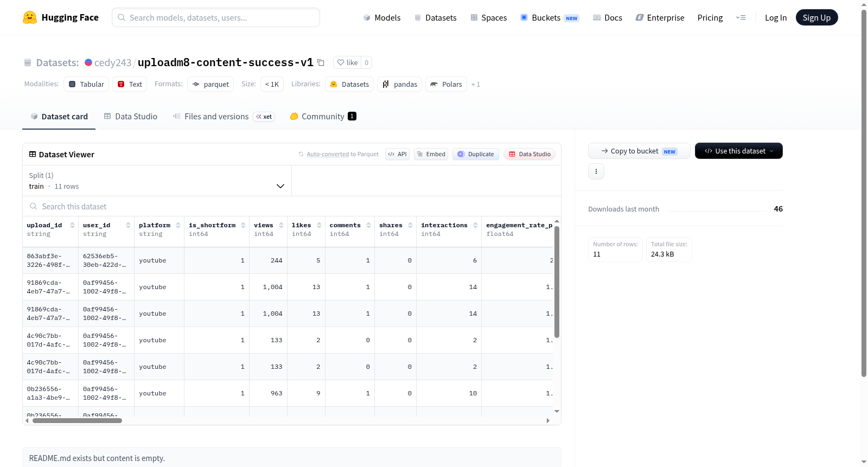This screenshot has width=868, height=467.
Task: Go to the Community tab
Action: pos(323,116)
